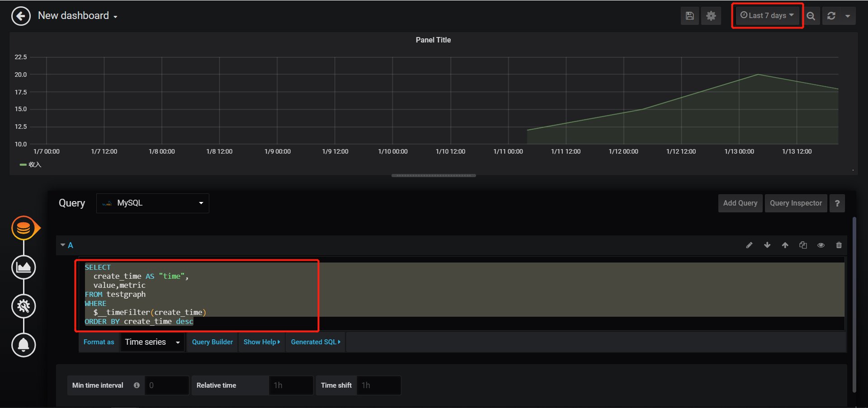Viewport: 868px width, 408px height.
Task: Click the editor vertical scrollbar
Action: 854,305
